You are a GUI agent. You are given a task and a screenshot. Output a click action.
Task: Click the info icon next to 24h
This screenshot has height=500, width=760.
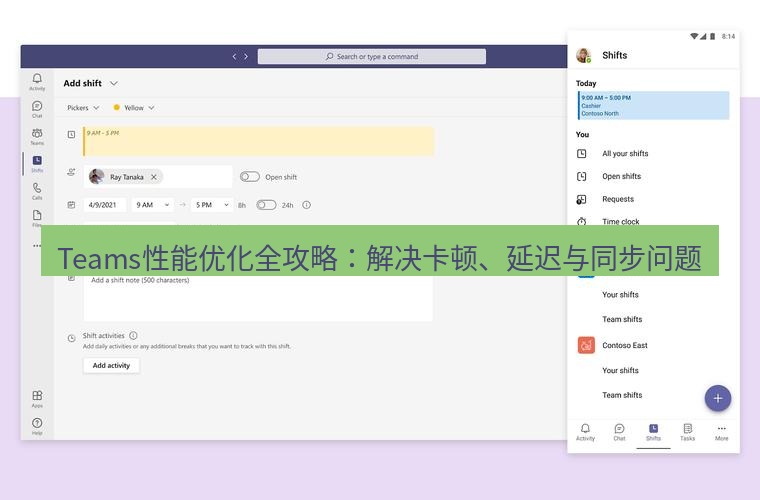[x=306, y=205]
